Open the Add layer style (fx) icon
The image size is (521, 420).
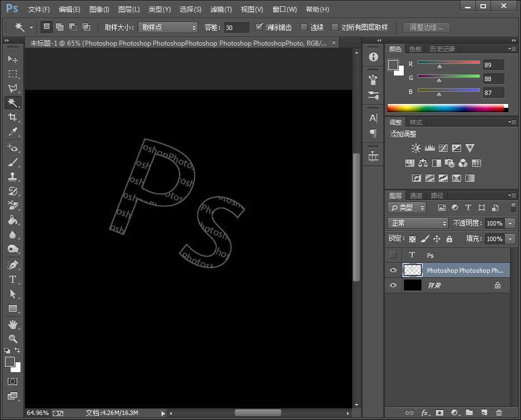pos(425,413)
